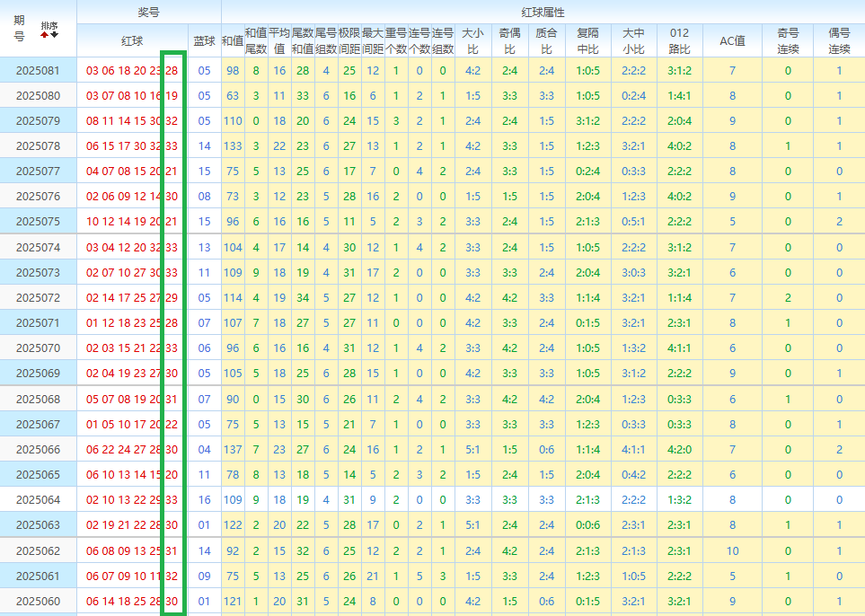Click the 红球属性 group header
This screenshot has width=865, height=616.
pos(543,13)
